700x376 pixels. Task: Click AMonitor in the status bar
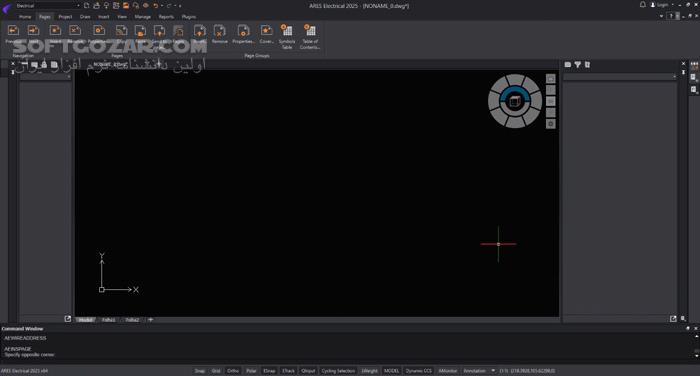coord(448,371)
